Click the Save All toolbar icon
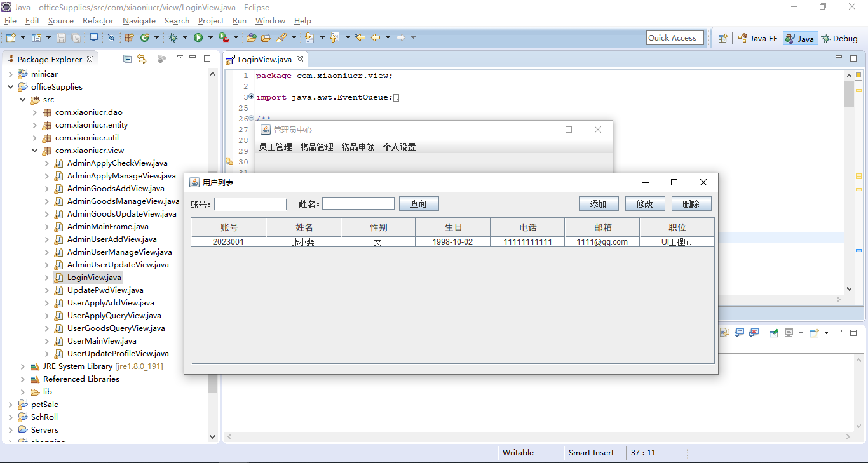This screenshot has height=463, width=868. (76, 37)
